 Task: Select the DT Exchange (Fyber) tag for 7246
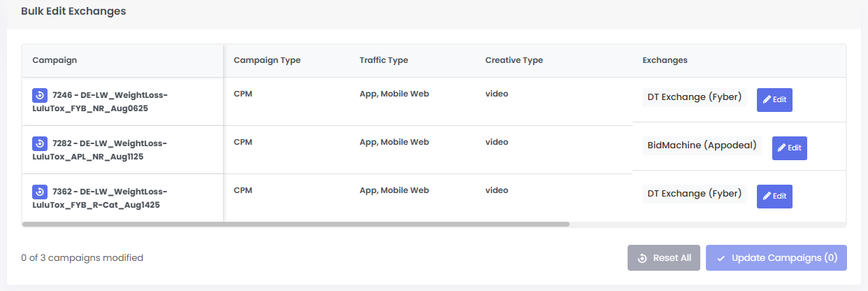pyautogui.click(x=694, y=97)
